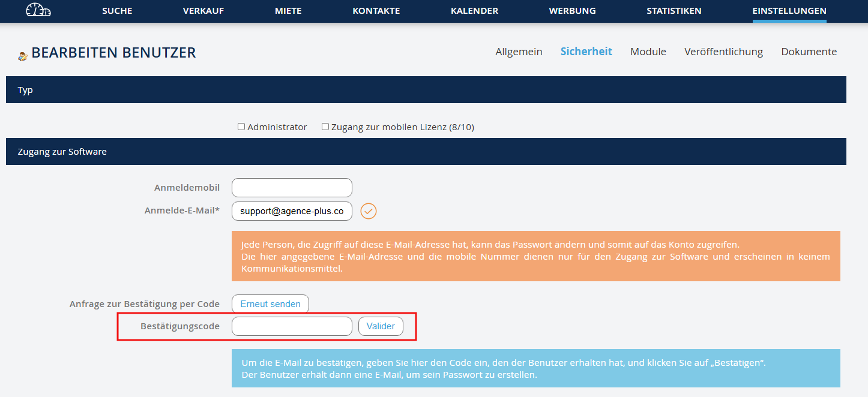Open the Kontakte menu
The height and width of the screenshot is (397, 868).
pyautogui.click(x=376, y=11)
